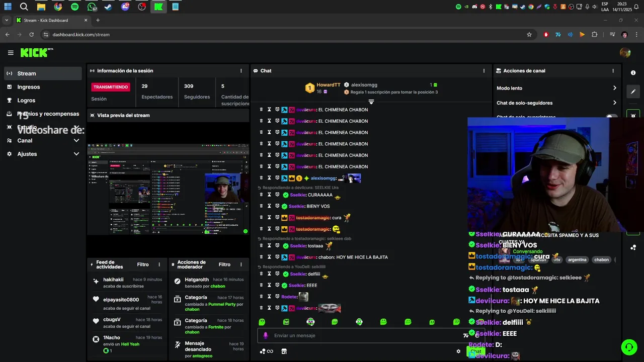Screen dimensions: 644x362
Task: Expand Chat de solo-seguidores settings
Action: (x=556, y=103)
